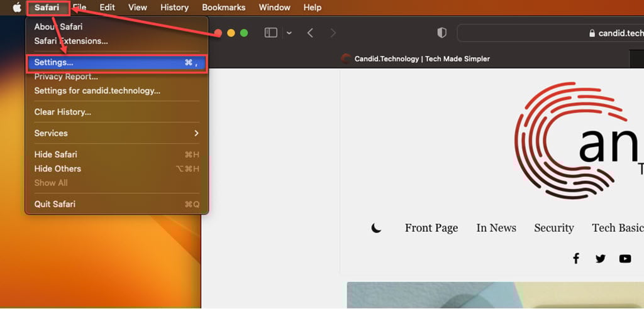This screenshot has width=644, height=309.
Task: Expand the Services submenu
Action: (x=117, y=133)
